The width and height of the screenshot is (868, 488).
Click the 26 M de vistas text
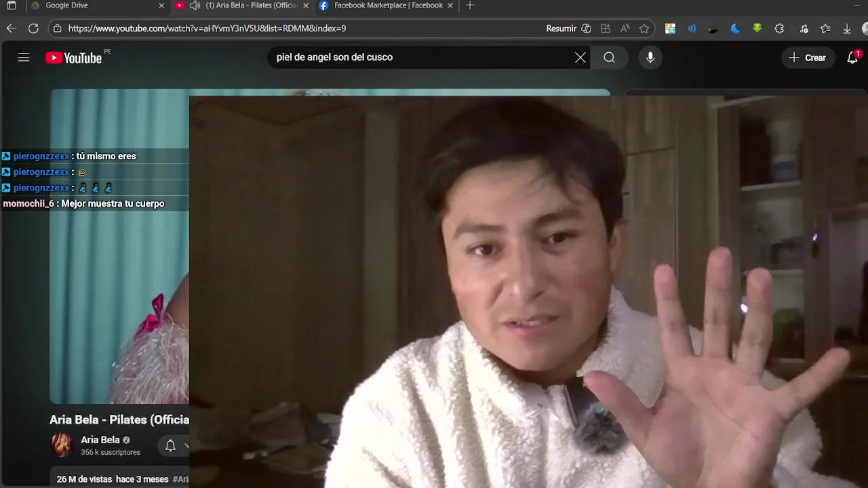tap(84, 479)
